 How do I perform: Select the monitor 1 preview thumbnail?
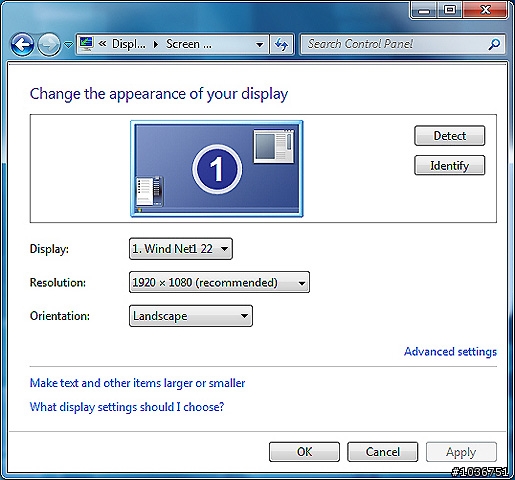[217, 169]
